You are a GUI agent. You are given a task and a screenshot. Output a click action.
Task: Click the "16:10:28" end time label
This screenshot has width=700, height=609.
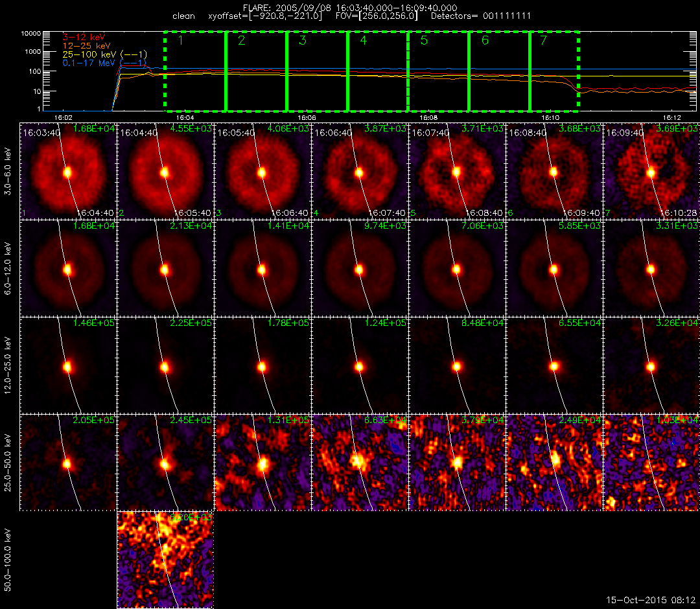(x=679, y=213)
